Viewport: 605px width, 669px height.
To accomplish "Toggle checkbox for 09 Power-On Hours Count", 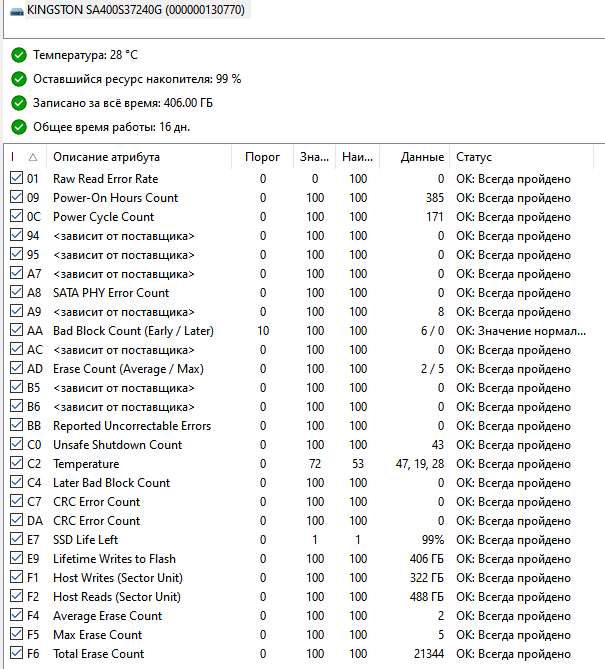I will tap(16, 197).
